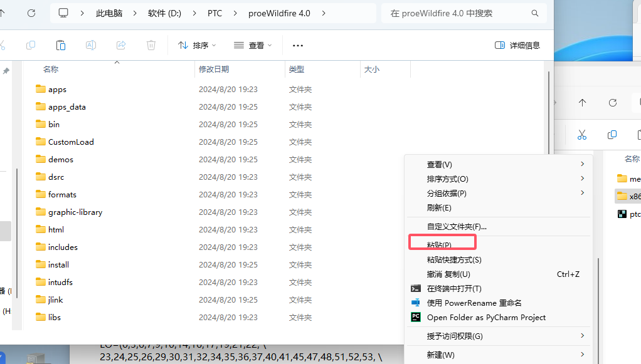Image resolution: width=641 pixels, height=364 pixels.
Task: Click the search magnifier icon
Action: click(535, 13)
